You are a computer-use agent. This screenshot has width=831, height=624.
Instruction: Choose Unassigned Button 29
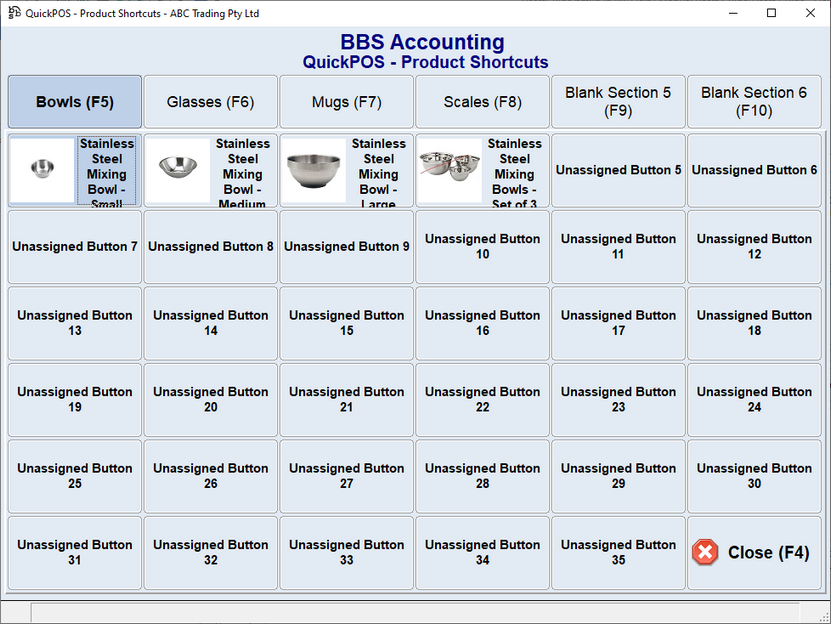tap(618, 476)
